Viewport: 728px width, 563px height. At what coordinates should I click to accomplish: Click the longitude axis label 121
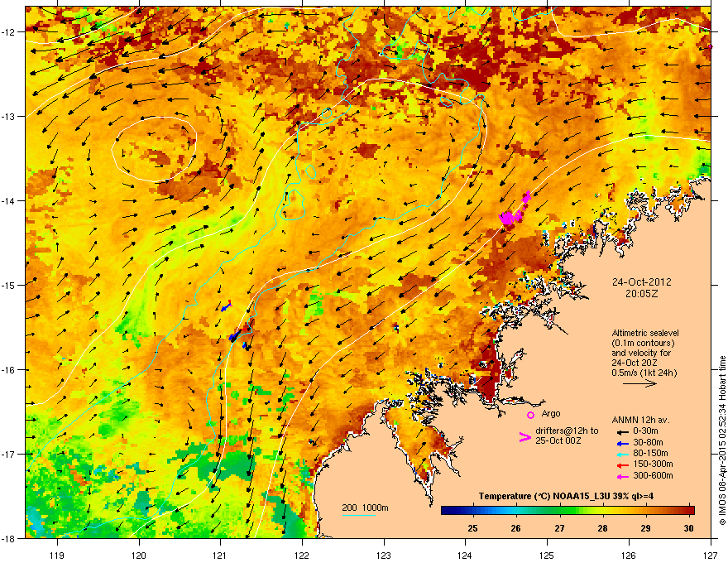tap(220, 556)
